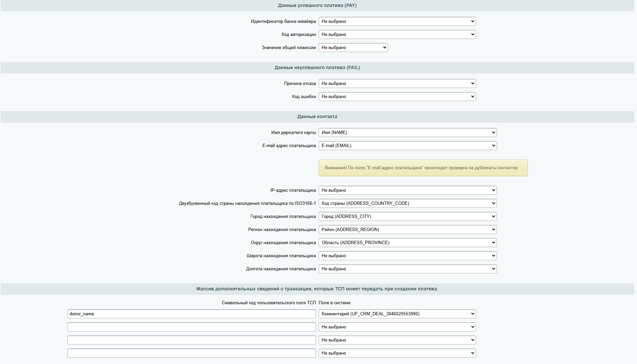The height and width of the screenshot is (364, 637).
Task: Expand the «IP-адрес плательщика» dropdown
Action: point(407,190)
